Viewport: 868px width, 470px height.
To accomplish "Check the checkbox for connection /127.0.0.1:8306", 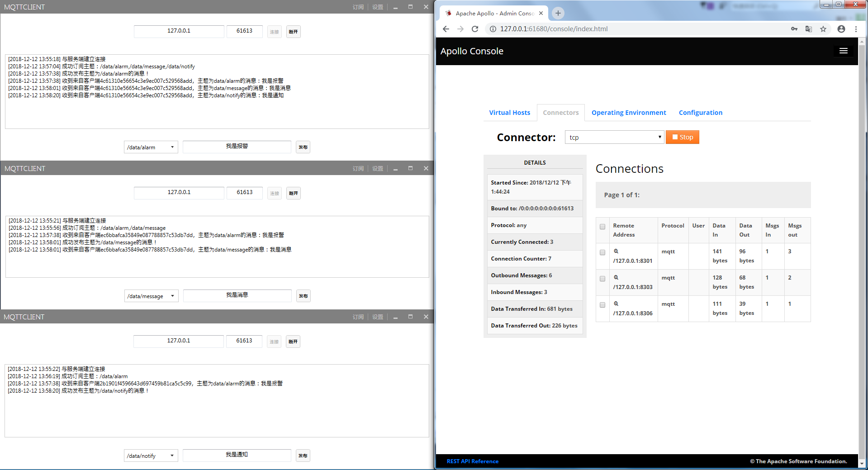I will click(602, 304).
